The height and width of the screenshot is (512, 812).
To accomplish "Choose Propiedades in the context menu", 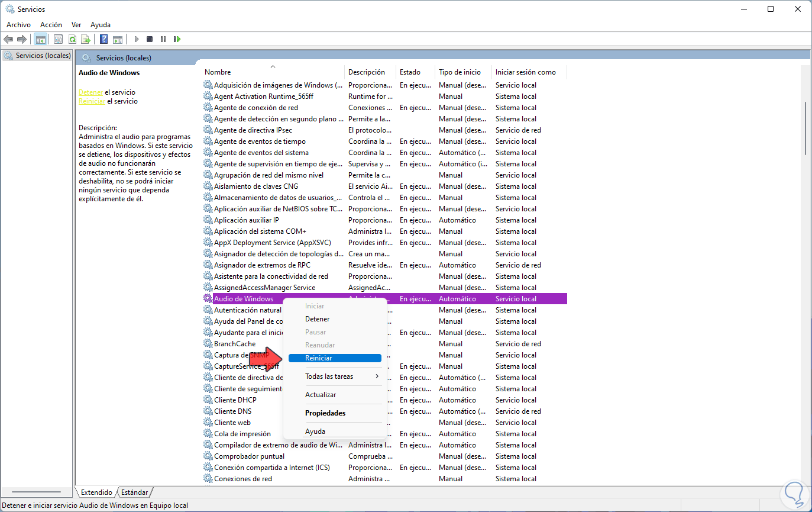I will coord(335,413).
